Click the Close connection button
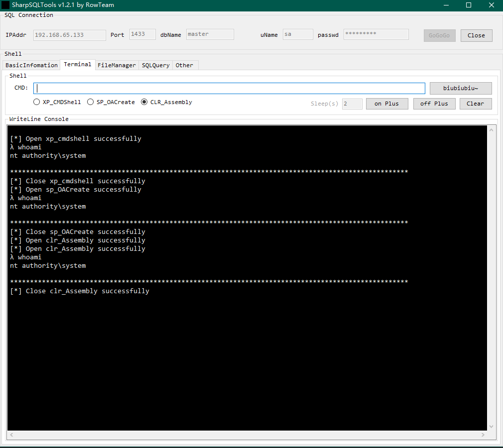This screenshot has width=503, height=448. point(477,35)
